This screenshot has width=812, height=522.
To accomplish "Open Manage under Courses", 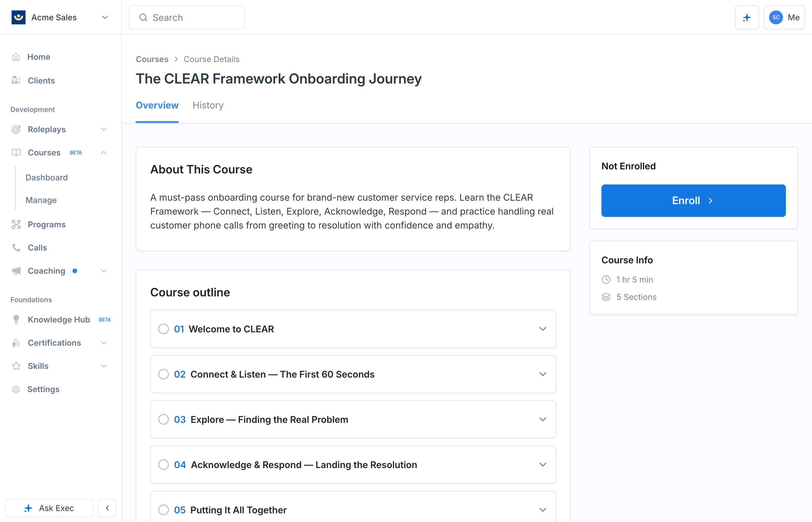I will click(x=41, y=200).
